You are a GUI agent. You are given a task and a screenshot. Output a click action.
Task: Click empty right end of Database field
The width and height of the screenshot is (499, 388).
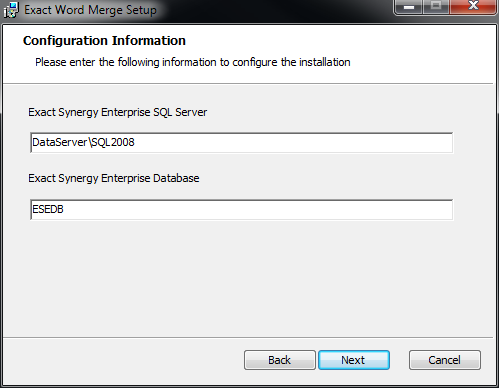coord(400,210)
